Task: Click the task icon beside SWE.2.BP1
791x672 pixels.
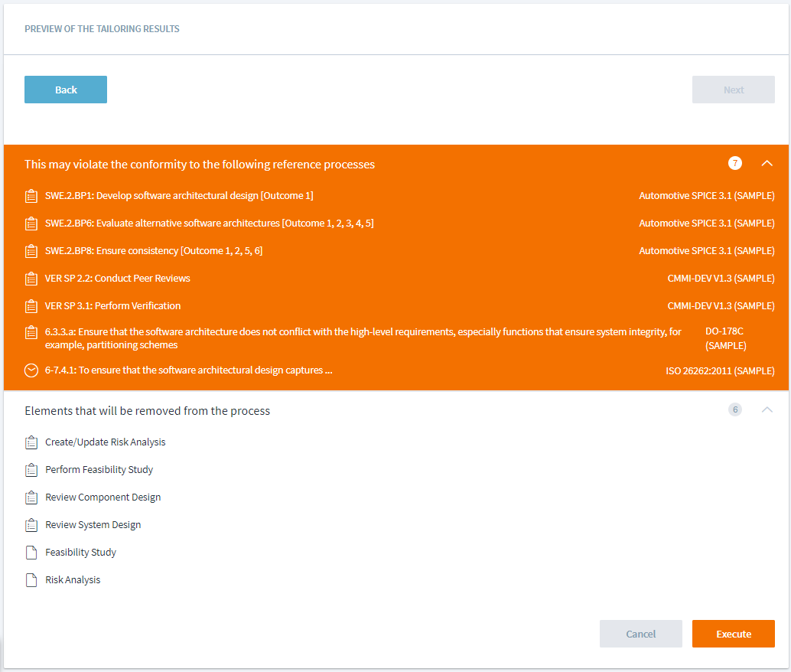Action: pyautogui.click(x=31, y=196)
